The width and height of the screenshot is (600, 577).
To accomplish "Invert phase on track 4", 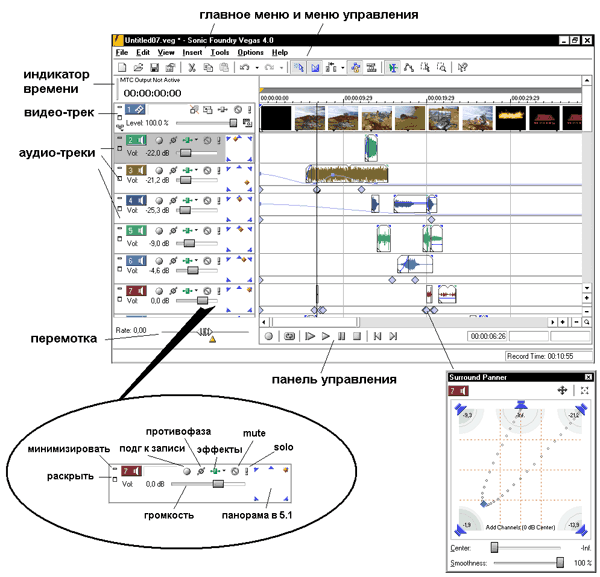I will click(x=173, y=201).
